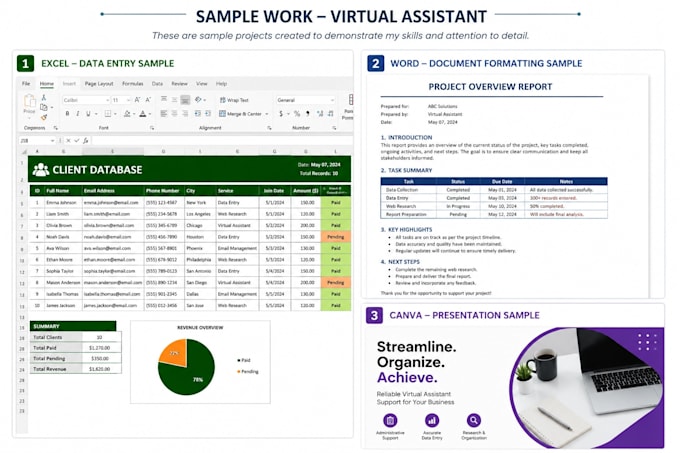Click the Orientation text rotation icon

point(198,100)
